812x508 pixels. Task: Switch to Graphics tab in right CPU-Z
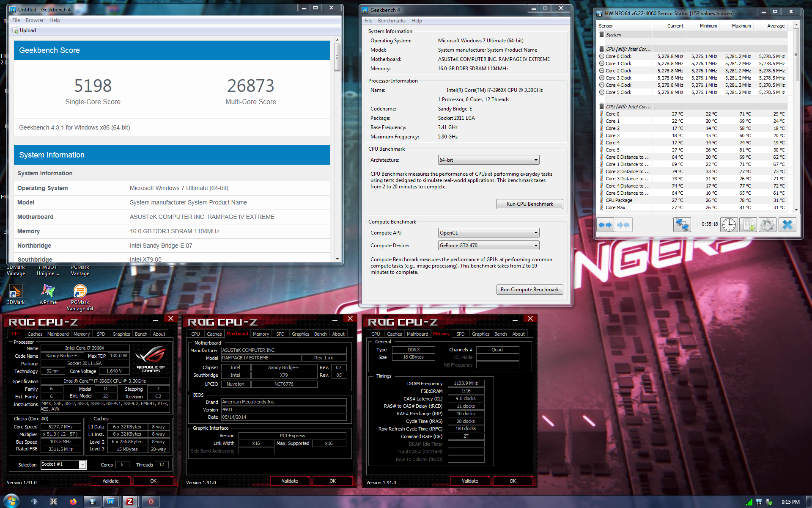(x=481, y=334)
